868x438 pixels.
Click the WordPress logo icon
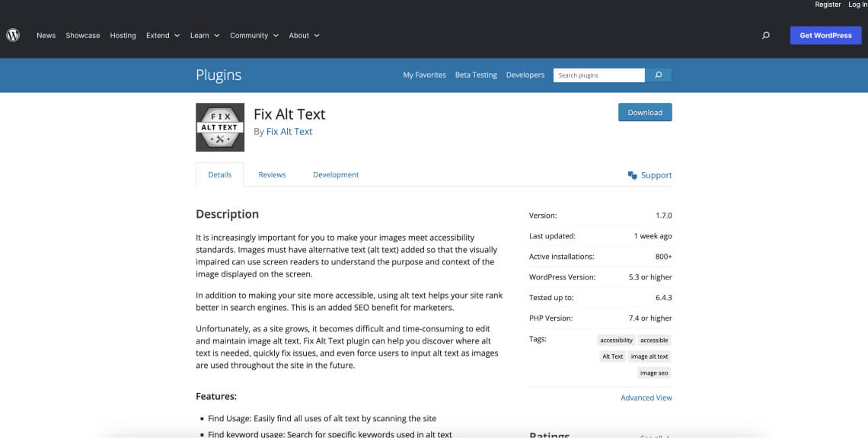pyautogui.click(x=13, y=35)
